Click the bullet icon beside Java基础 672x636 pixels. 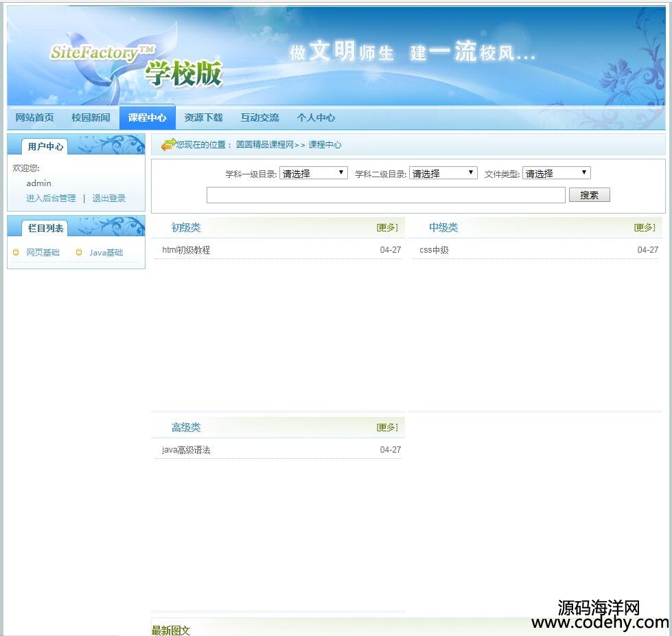[79, 252]
